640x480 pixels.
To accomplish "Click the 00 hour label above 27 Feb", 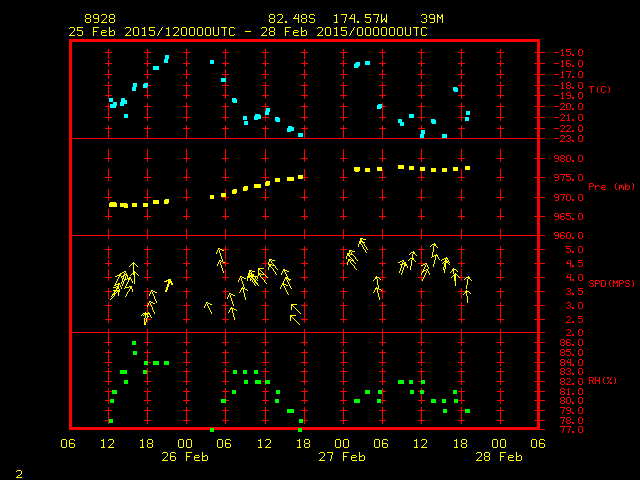I will click(342, 444).
